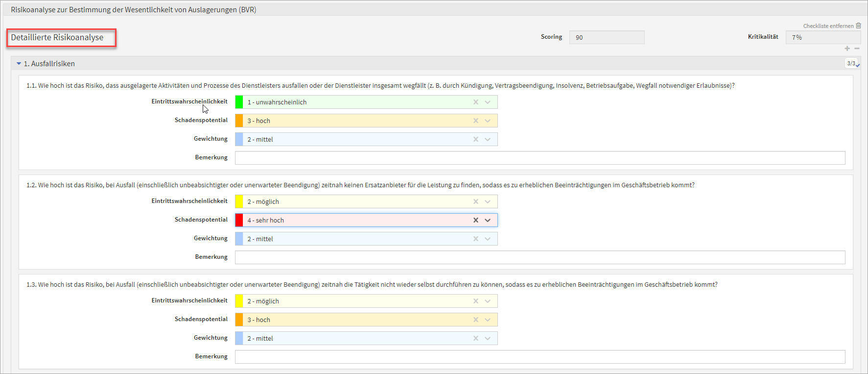
Task: Collapse the '1. Ausfallrisiken' section
Action: (19, 64)
